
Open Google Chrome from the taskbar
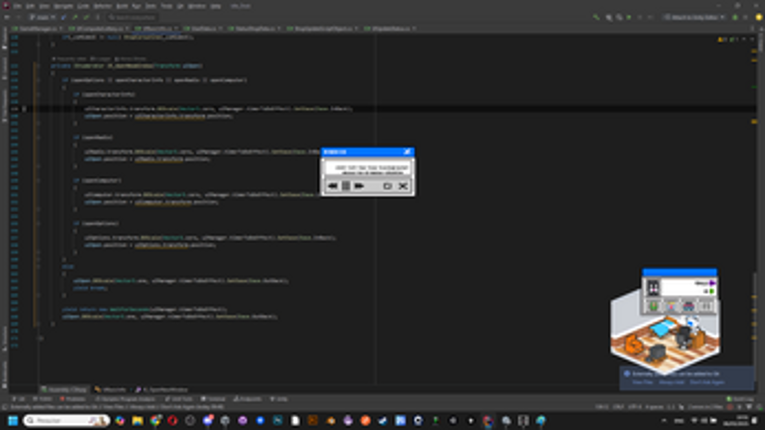(x=155, y=420)
